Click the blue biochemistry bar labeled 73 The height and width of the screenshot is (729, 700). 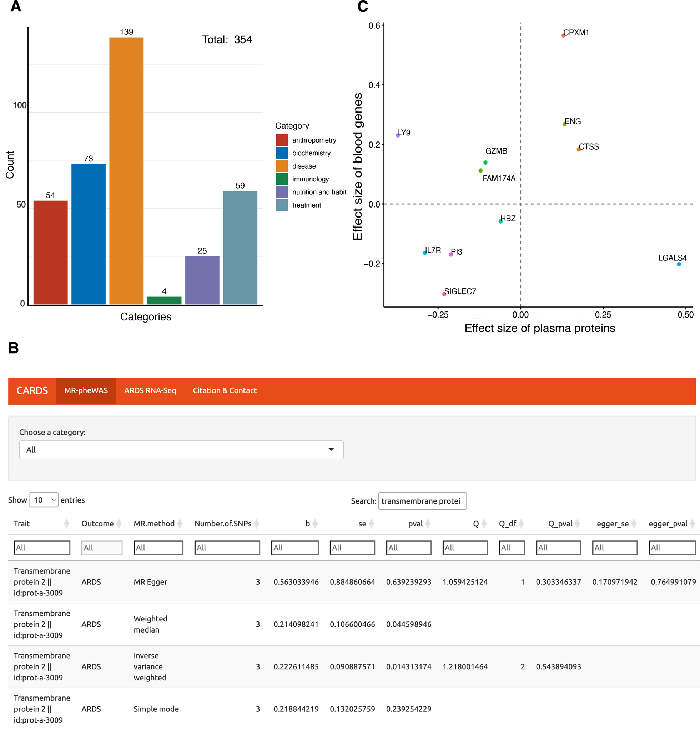pyautogui.click(x=89, y=234)
